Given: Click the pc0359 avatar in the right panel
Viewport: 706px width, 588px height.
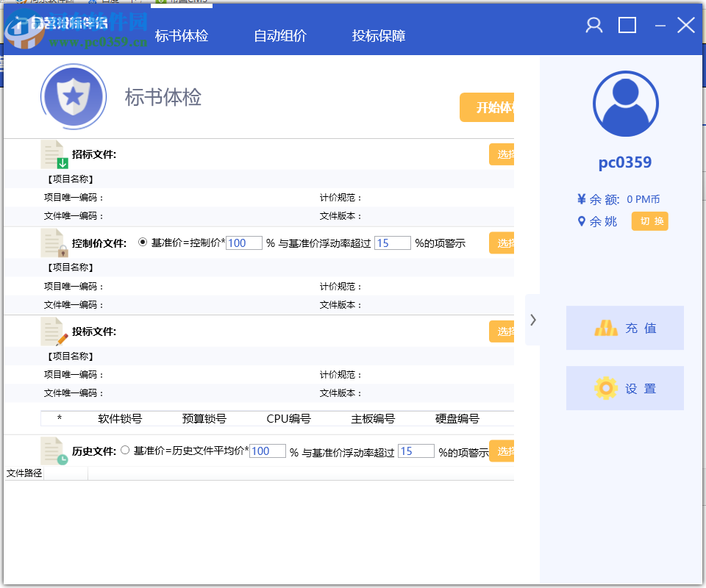Looking at the screenshot, I should click(625, 104).
